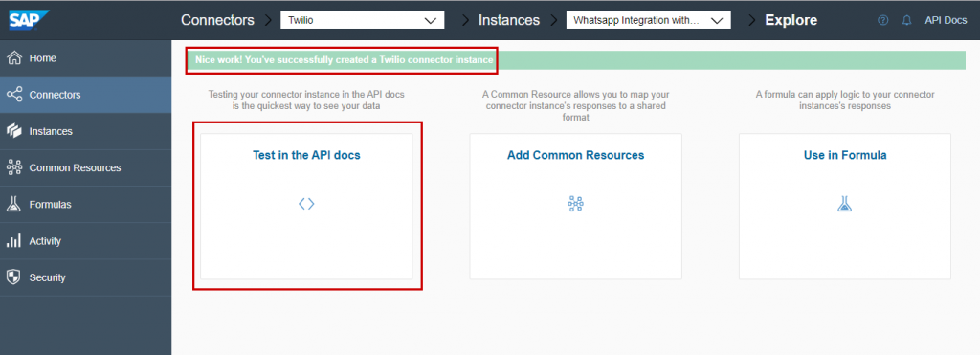The height and width of the screenshot is (355, 980).
Task: Click the Activity bar-chart icon in sidebar
Action: (x=13, y=240)
